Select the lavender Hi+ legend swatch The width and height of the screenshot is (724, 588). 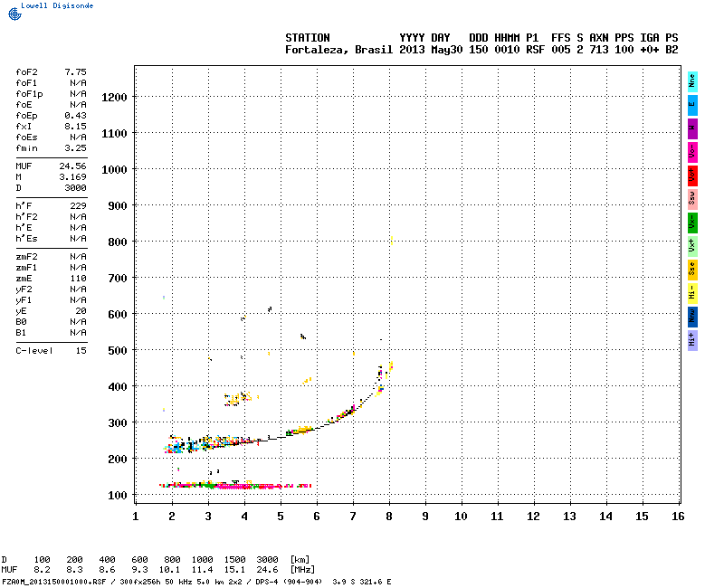tap(692, 341)
